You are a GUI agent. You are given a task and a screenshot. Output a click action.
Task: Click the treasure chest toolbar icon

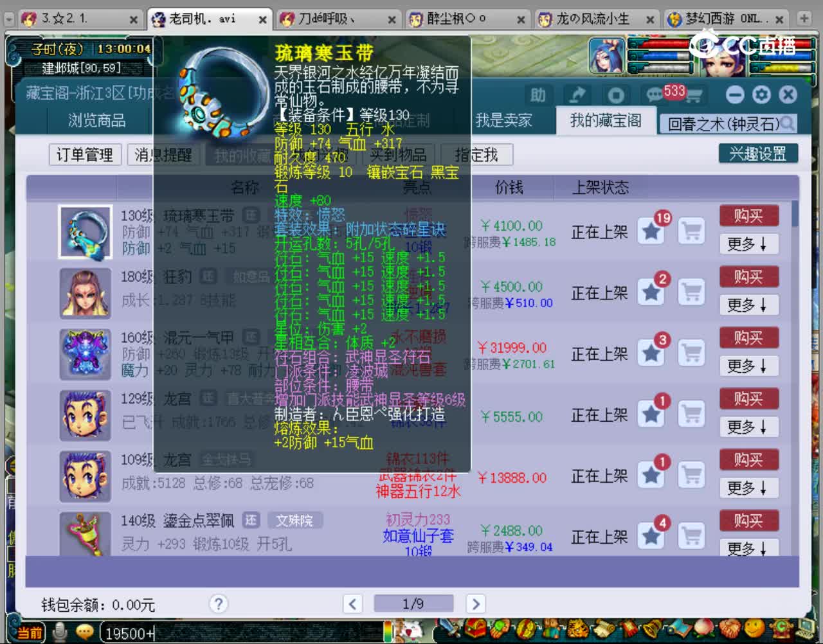coord(475,628)
